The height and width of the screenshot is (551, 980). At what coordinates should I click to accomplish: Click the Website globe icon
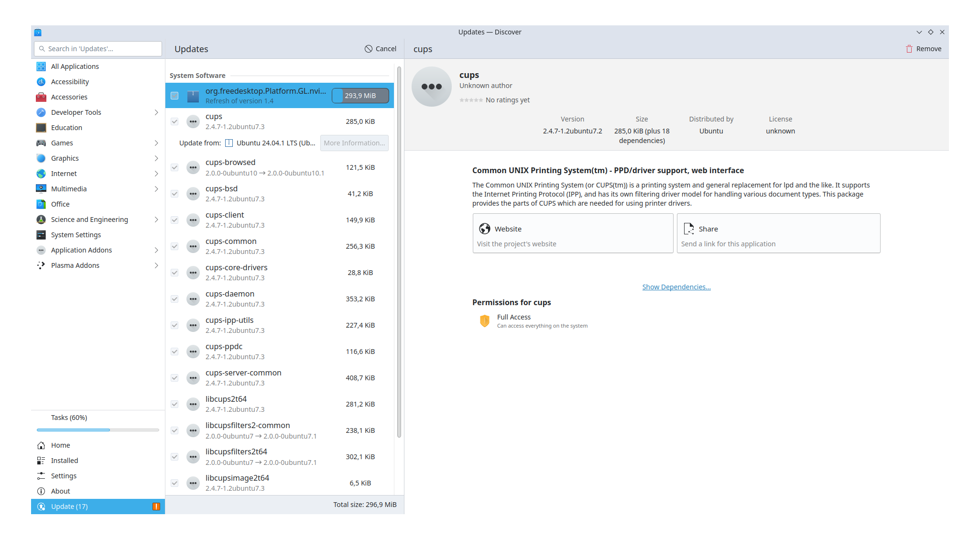pos(485,229)
